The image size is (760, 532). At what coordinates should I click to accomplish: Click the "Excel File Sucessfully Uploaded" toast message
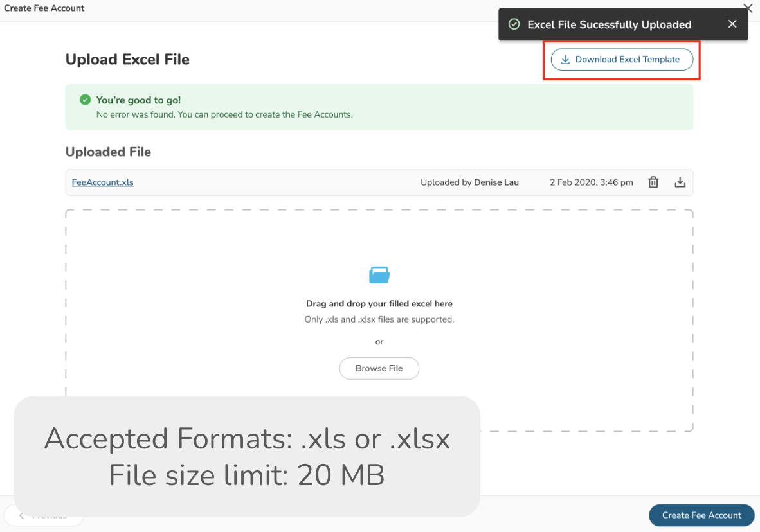pos(609,25)
